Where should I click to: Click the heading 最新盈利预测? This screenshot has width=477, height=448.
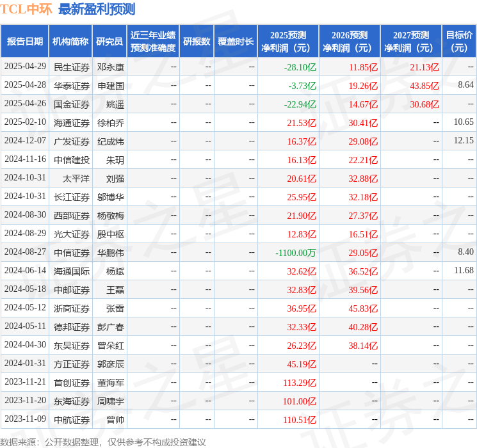pyautogui.click(x=97, y=9)
